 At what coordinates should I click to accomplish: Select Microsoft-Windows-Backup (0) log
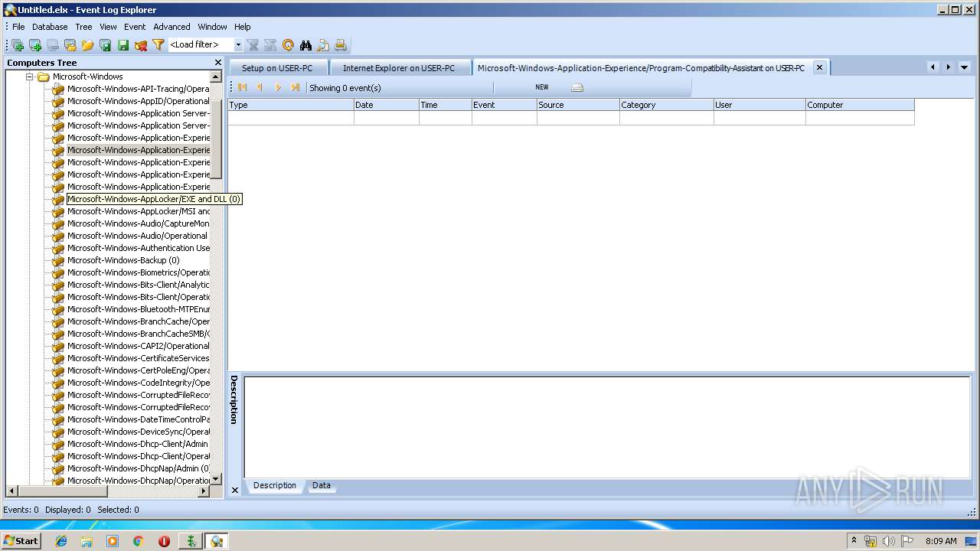pyautogui.click(x=123, y=260)
